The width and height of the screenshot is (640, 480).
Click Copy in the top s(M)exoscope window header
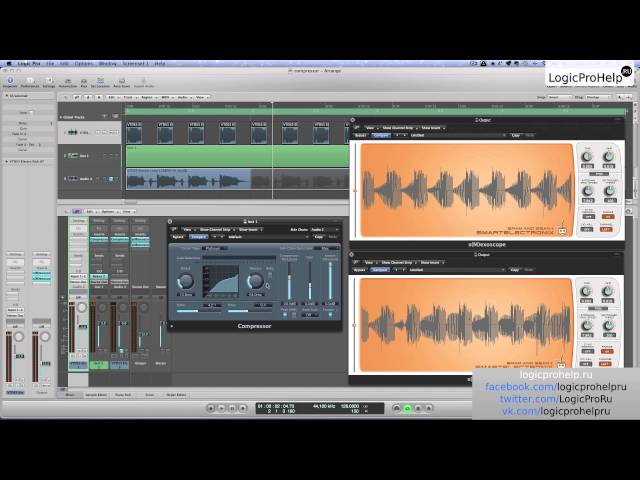[516, 135]
